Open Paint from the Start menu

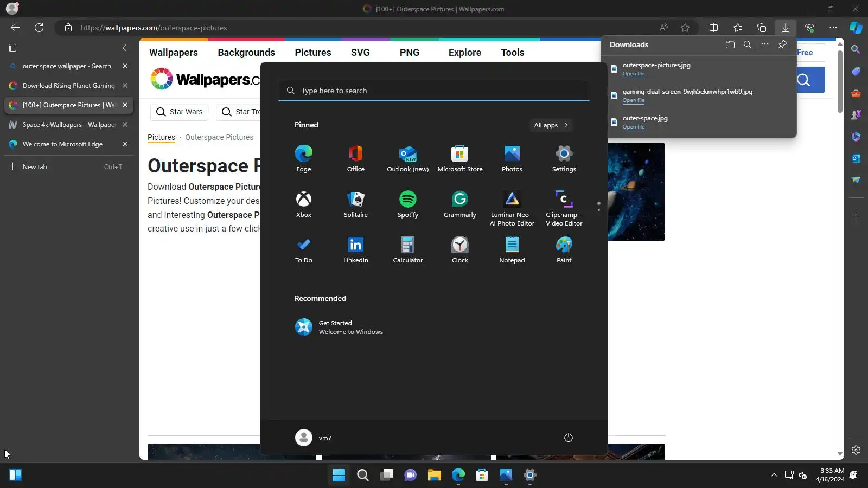(x=564, y=249)
